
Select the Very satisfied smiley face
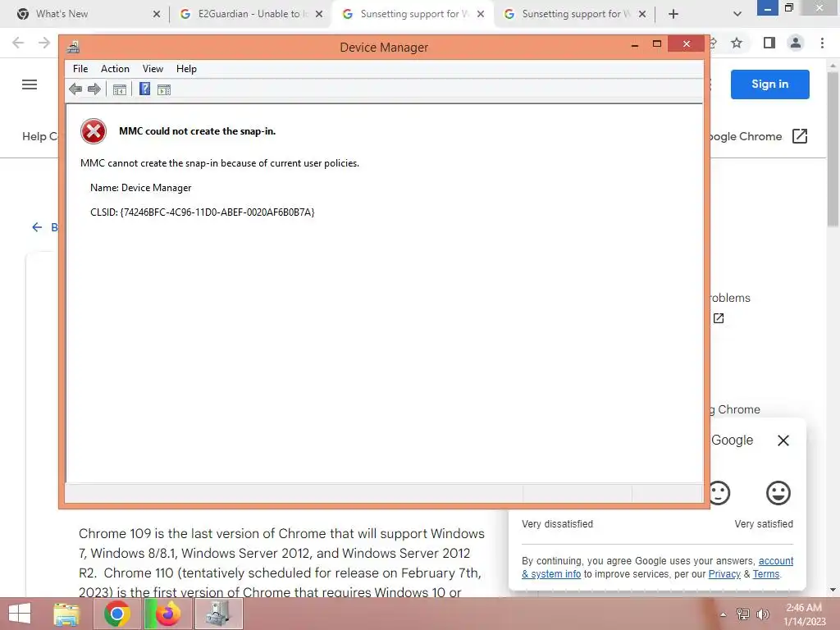point(778,493)
